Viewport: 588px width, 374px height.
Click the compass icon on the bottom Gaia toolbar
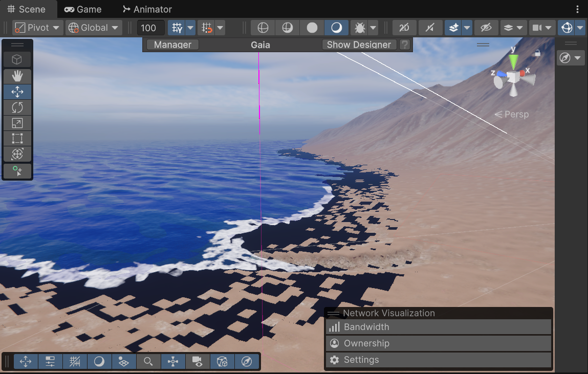pyautogui.click(x=247, y=361)
